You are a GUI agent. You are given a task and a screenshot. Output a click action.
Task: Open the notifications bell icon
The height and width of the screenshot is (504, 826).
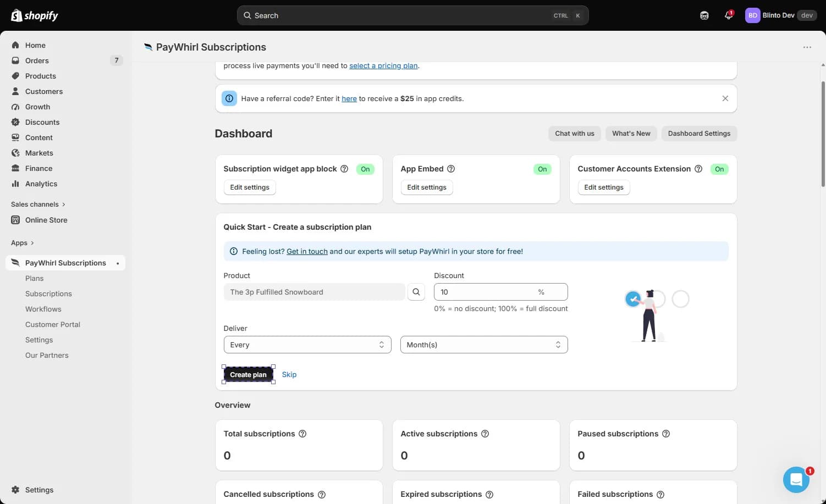729,15
